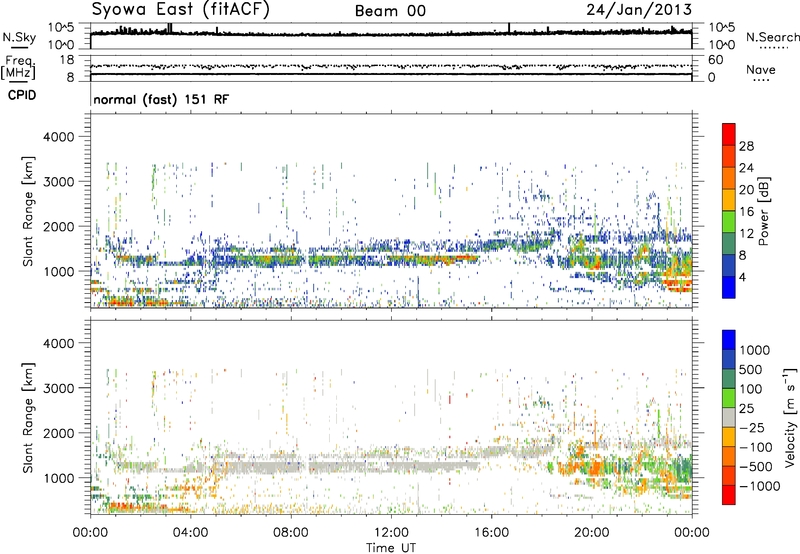Click the '16' power colorbar tick
This screenshot has height=554, width=800.
746,212
